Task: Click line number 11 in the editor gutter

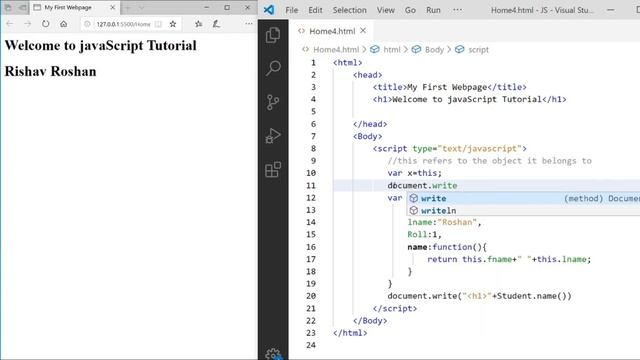Action: pyautogui.click(x=311, y=185)
